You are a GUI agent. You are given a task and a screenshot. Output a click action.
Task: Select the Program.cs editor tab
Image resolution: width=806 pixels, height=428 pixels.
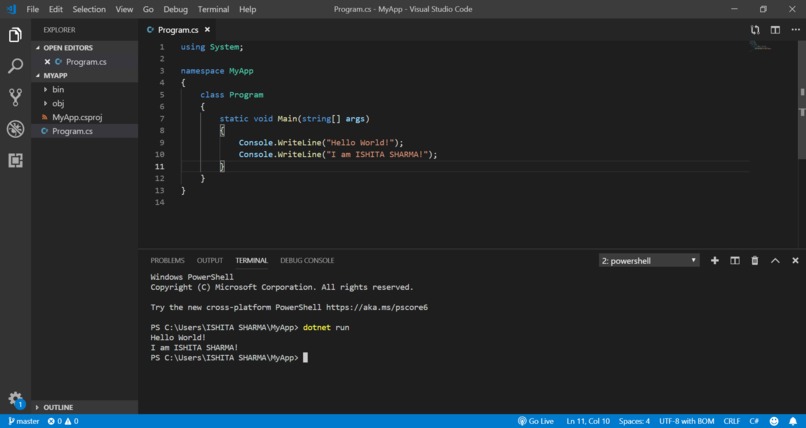coord(178,30)
